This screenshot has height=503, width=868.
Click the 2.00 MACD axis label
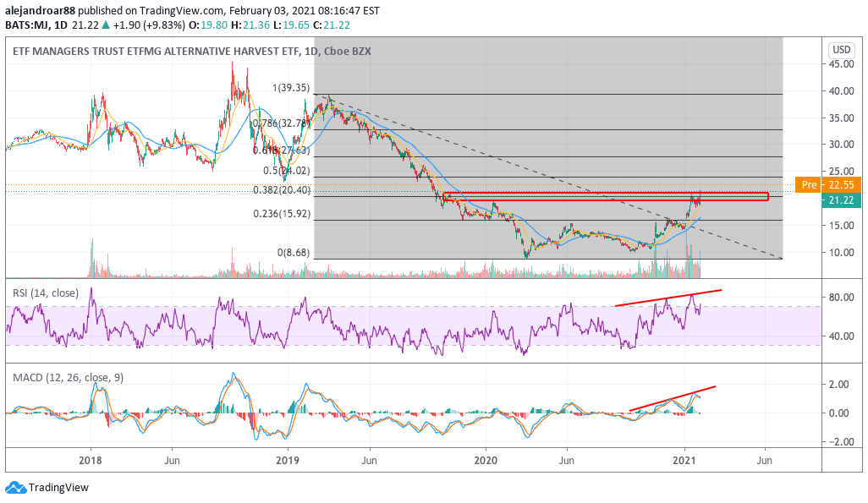point(839,384)
